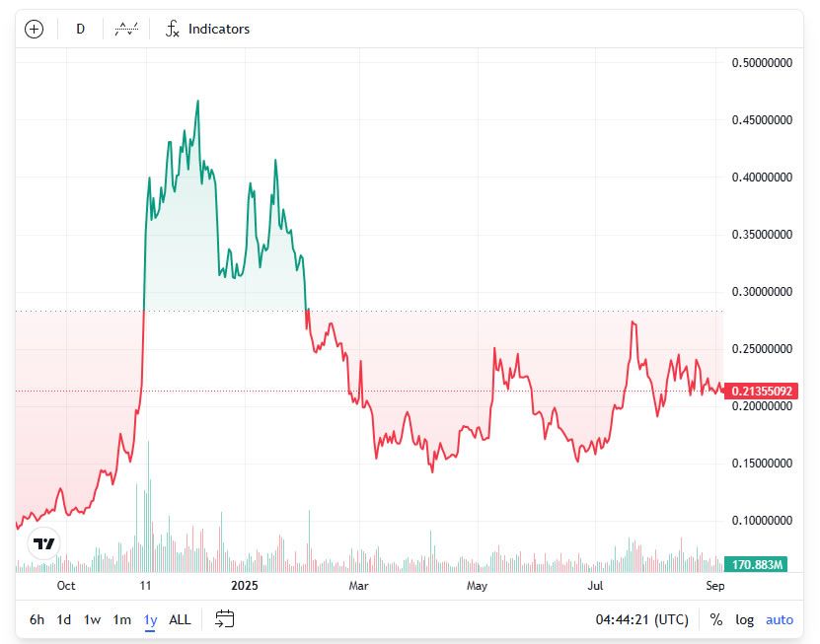Select the 6h time range
The image size is (820, 644).
click(x=37, y=619)
